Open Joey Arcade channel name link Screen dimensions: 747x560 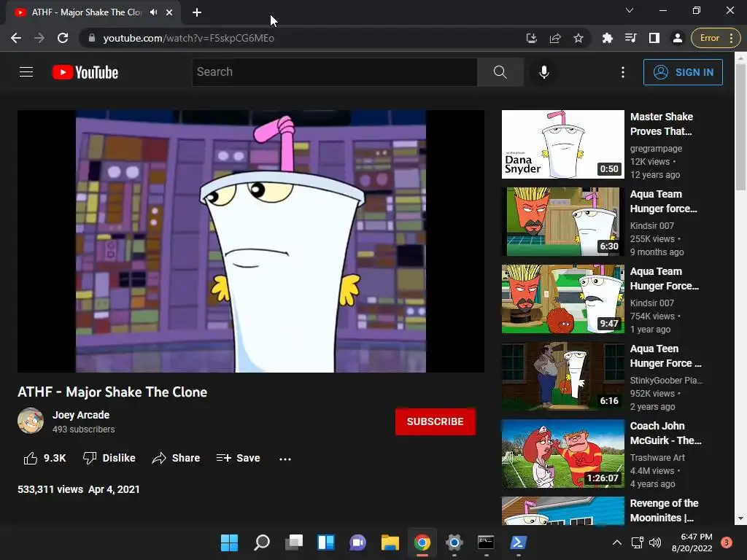coord(80,415)
